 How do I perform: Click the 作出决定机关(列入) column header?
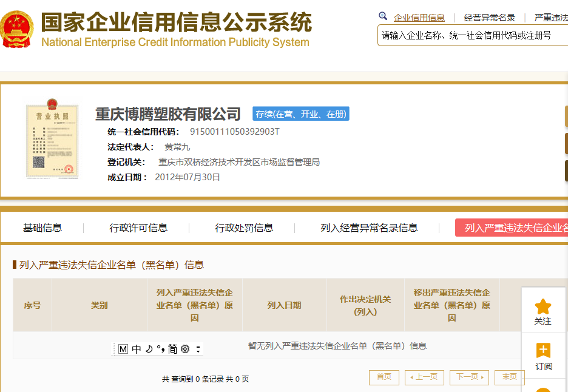pos(365,305)
